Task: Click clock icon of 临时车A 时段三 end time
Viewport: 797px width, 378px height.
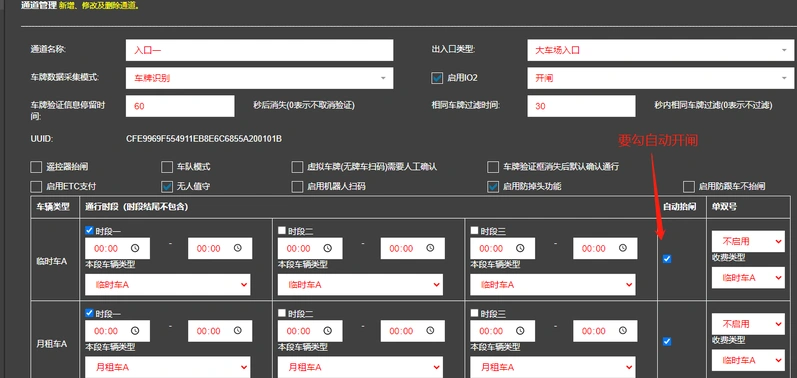Action: tap(623, 248)
